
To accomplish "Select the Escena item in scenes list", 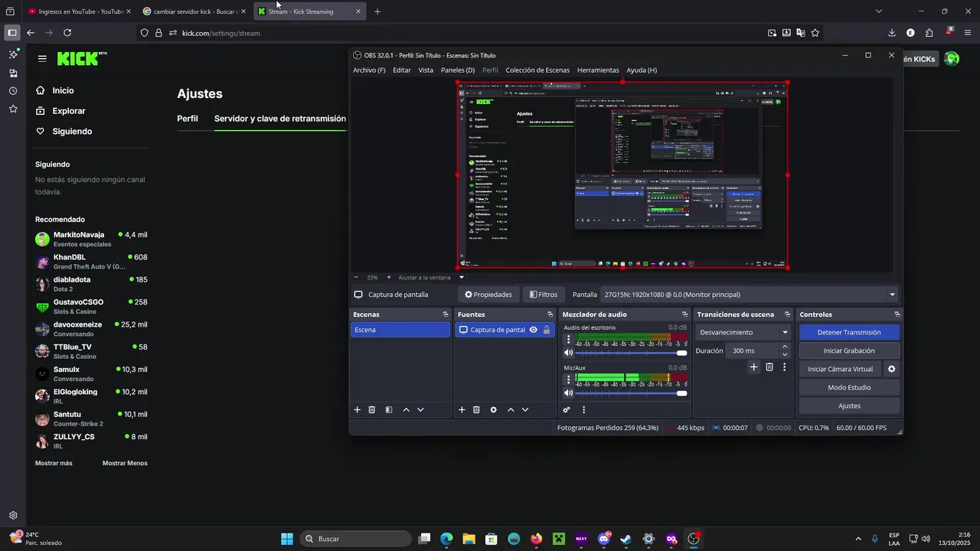I will 400,330.
